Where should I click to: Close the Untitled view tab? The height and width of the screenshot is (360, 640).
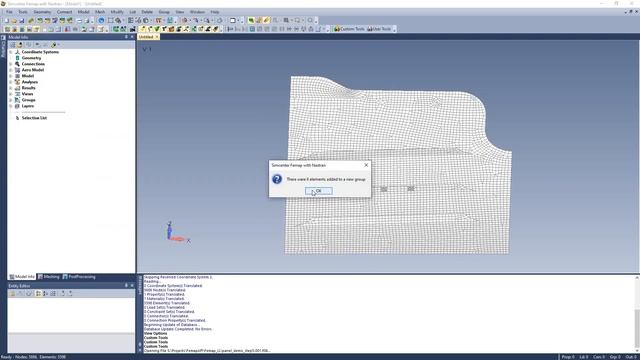pos(157,37)
